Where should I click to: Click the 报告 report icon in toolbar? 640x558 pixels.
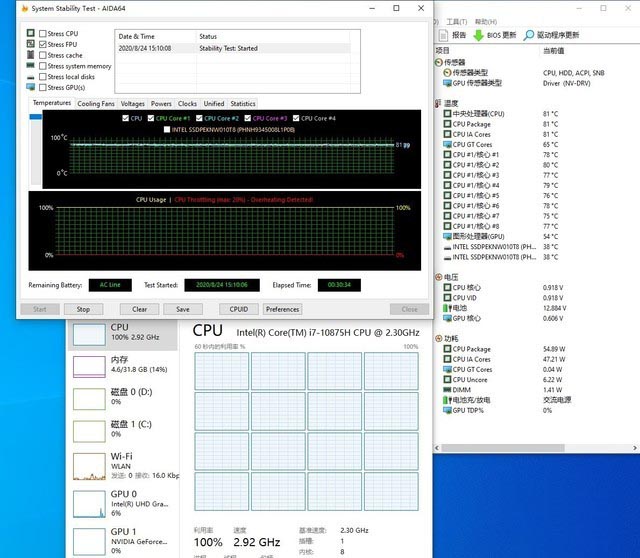443,35
